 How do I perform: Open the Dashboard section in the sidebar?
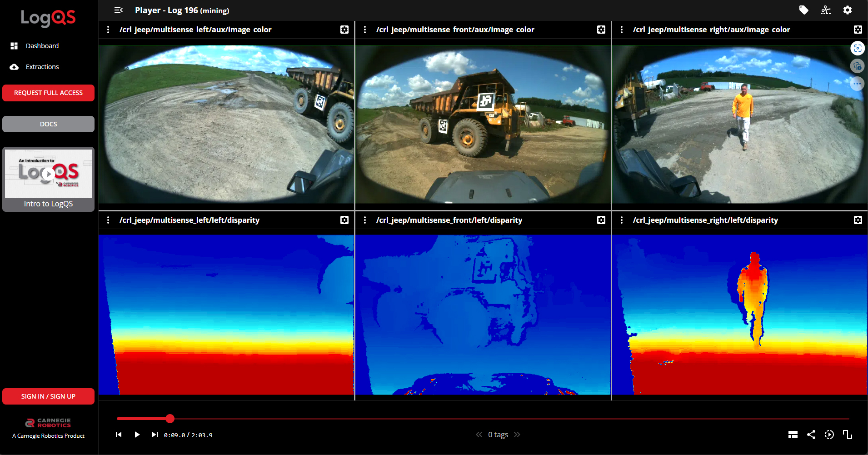tap(43, 45)
